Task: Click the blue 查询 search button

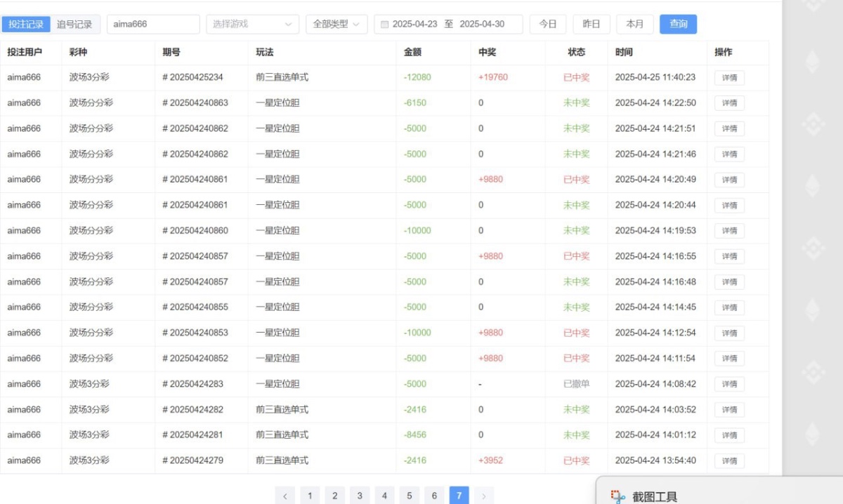Action: (x=678, y=23)
